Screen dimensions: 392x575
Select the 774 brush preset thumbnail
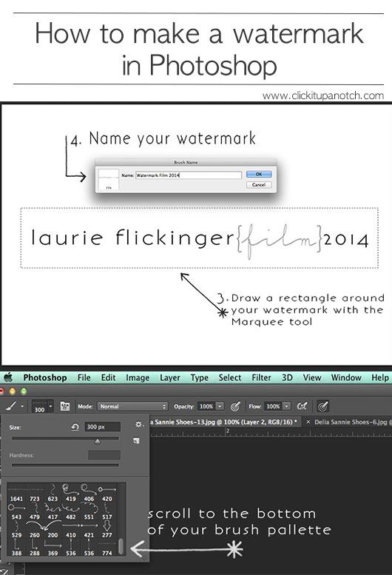click(x=107, y=546)
